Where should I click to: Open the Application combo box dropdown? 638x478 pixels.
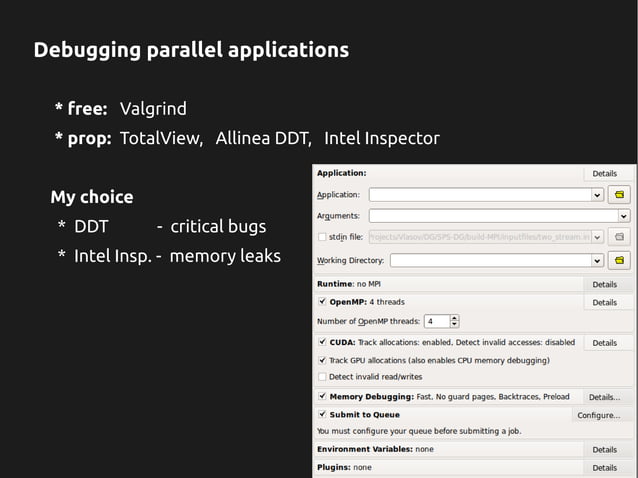pyautogui.click(x=597, y=195)
